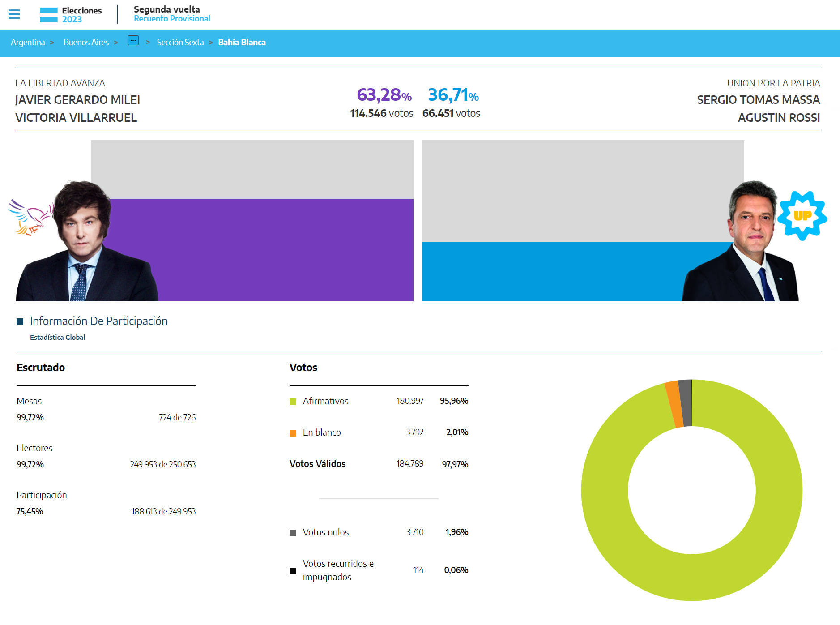Image resolution: width=840 pixels, height=625 pixels.
Task: Click the Votos nulos gray legend square
Action: [293, 533]
